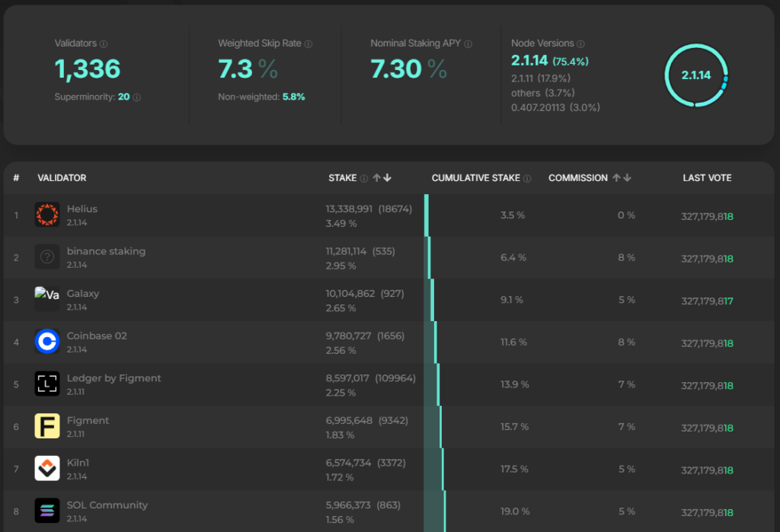Sort Stake column ascending with up arrow
This screenshot has height=532, width=780.
coord(376,177)
